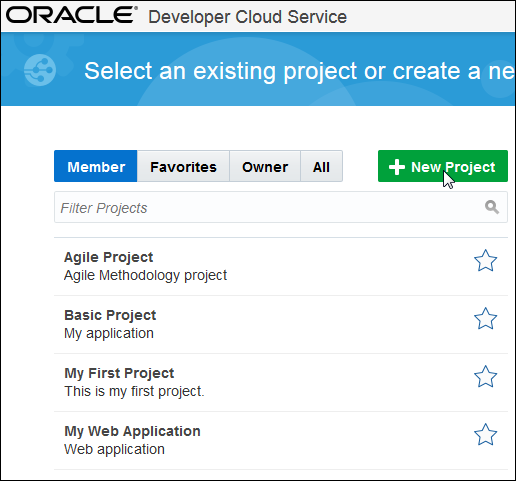Mark My First Project as favorite

(485, 376)
